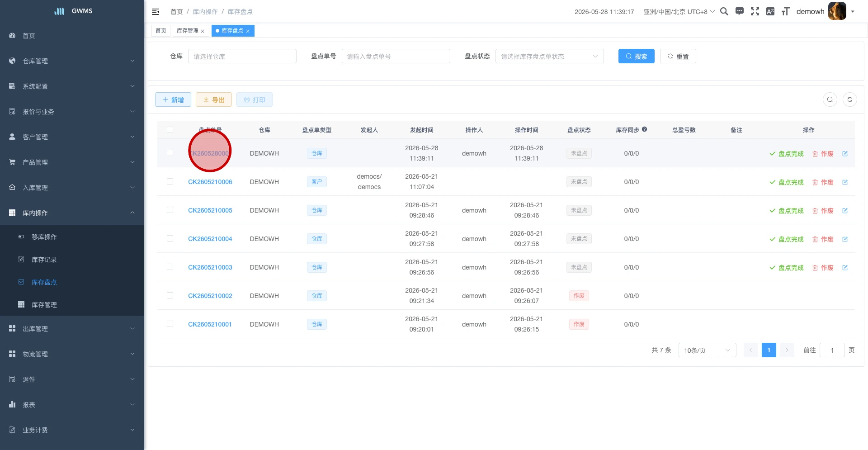Expand the 仓库管理 sidebar menu

click(x=72, y=61)
